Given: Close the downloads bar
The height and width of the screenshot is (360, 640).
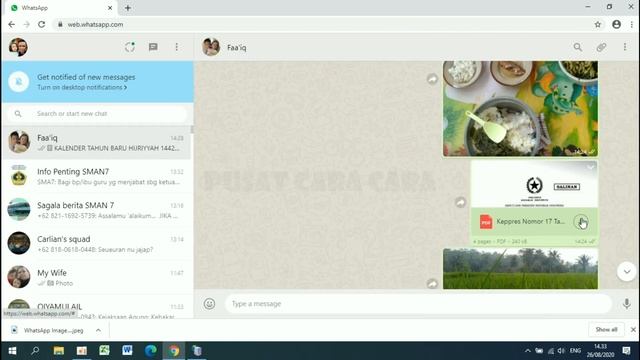Looking at the screenshot, I should [x=633, y=329].
